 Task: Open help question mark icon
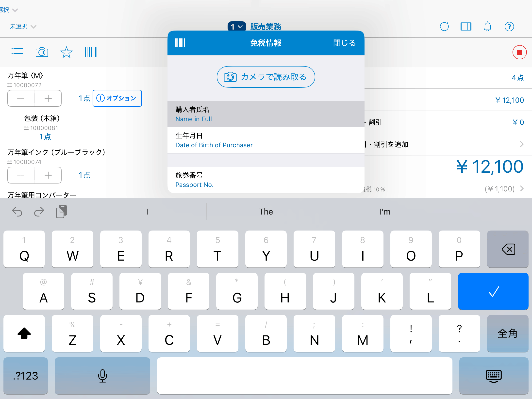click(509, 27)
